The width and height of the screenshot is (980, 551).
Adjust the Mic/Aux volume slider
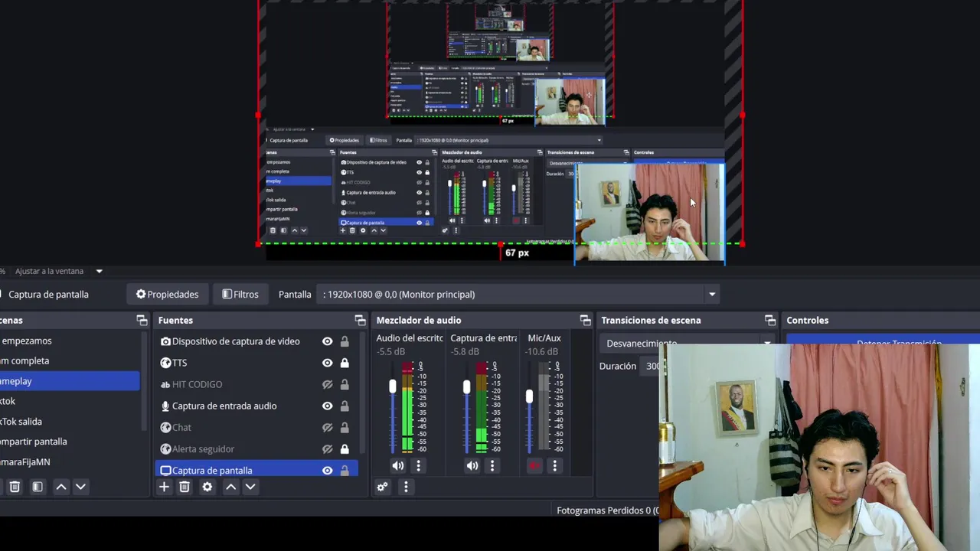point(529,396)
